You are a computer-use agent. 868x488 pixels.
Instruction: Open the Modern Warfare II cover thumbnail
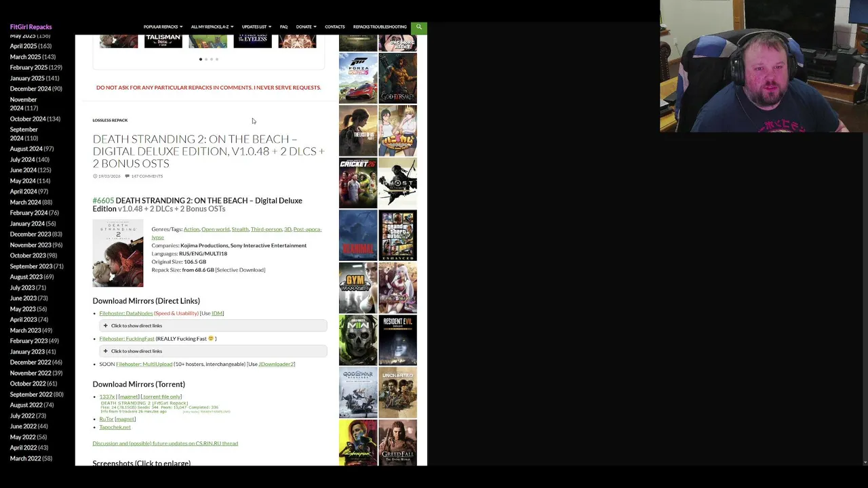tap(358, 340)
